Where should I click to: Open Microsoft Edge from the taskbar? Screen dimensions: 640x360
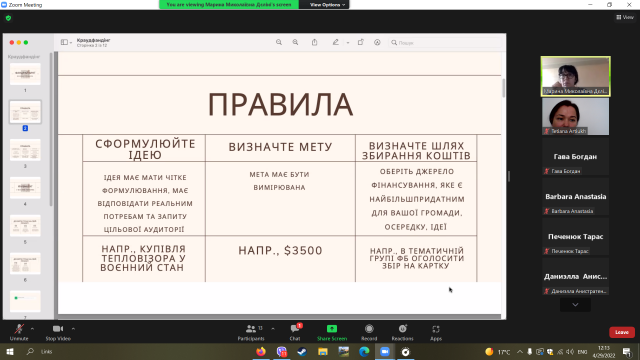point(364,351)
